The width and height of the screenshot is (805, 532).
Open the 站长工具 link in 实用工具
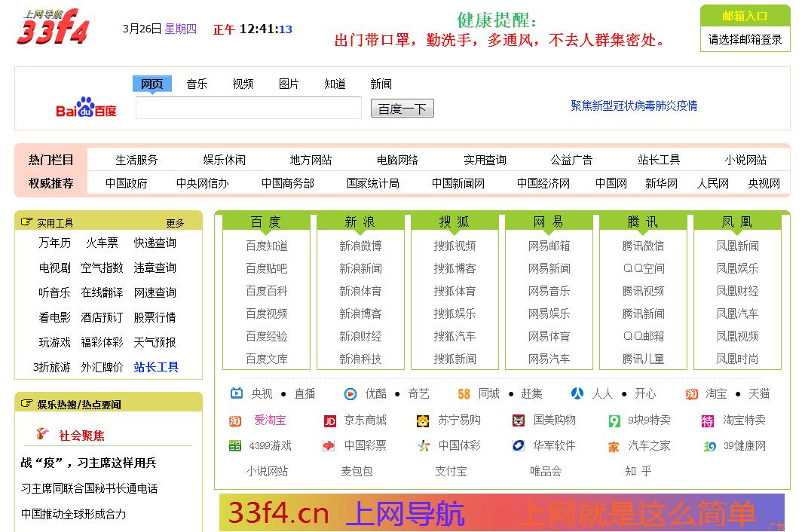pyautogui.click(x=156, y=367)
